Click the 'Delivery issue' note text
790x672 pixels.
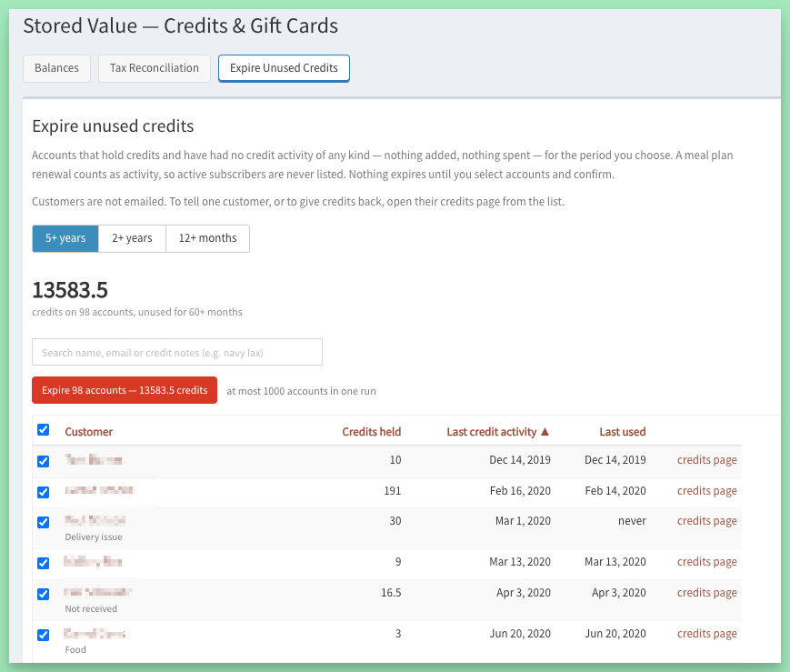(94, 537)
